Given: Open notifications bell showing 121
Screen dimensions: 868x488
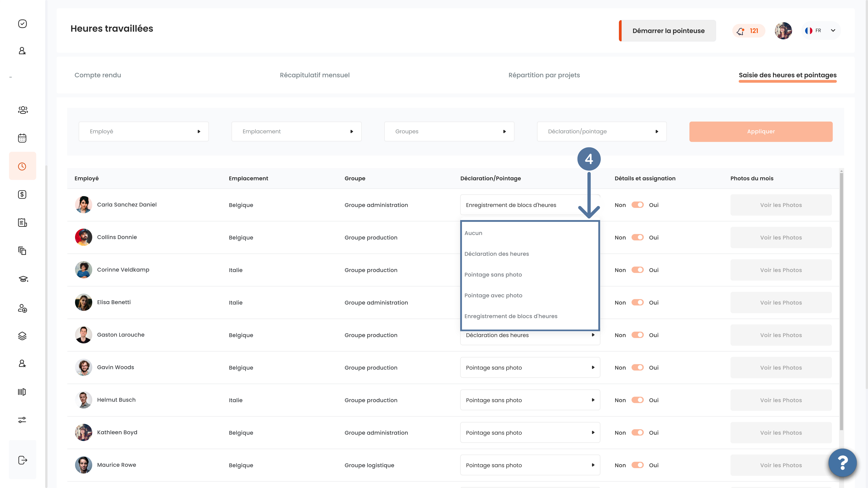Looking at the screenshot, I should (748, 31).
